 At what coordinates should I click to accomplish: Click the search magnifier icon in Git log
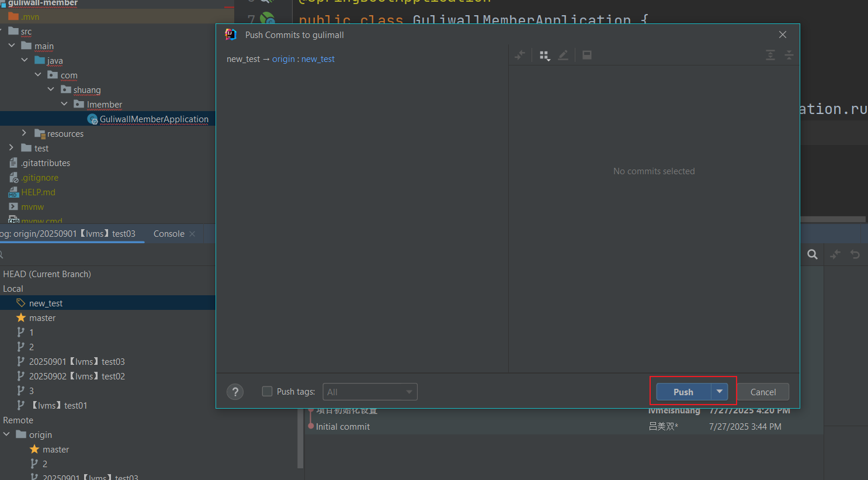(813, 254)
